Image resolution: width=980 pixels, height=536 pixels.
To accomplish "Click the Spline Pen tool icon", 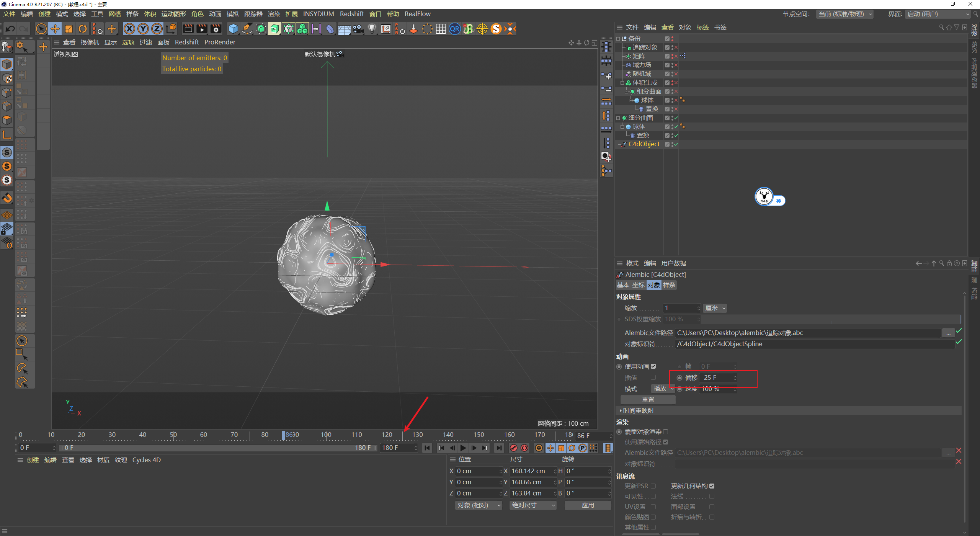I will pyautogui.click(x=247, y=29).
